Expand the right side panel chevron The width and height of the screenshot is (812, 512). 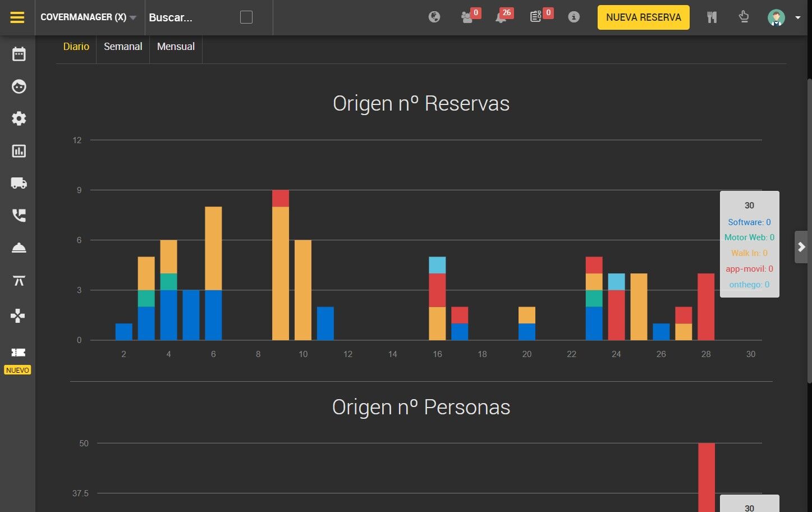[801, 247]
